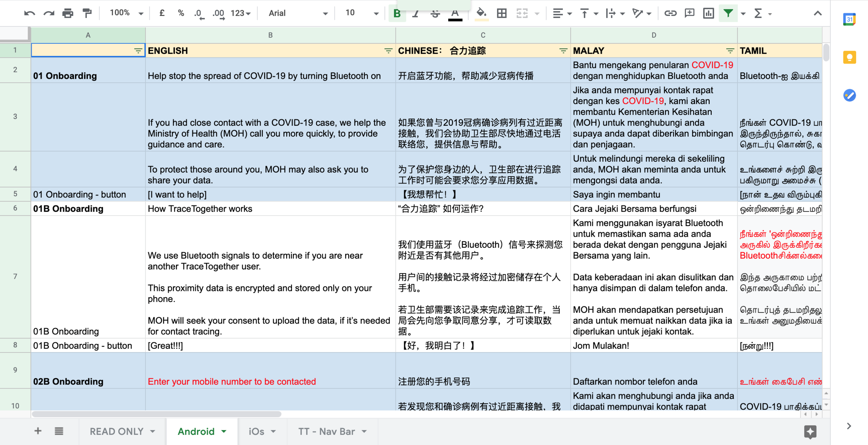Open Google Keep side panel
The image size is (868, 445).
[849, 57]
